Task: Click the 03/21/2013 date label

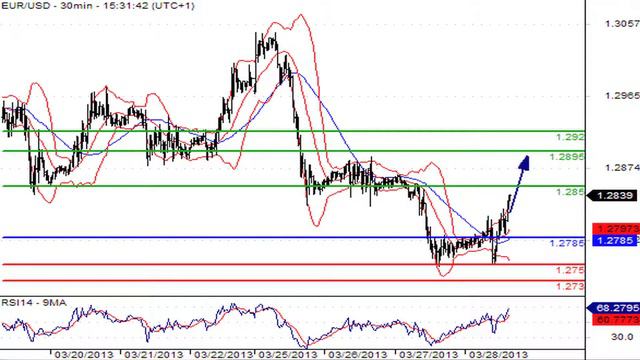Action: pos(153,355)
